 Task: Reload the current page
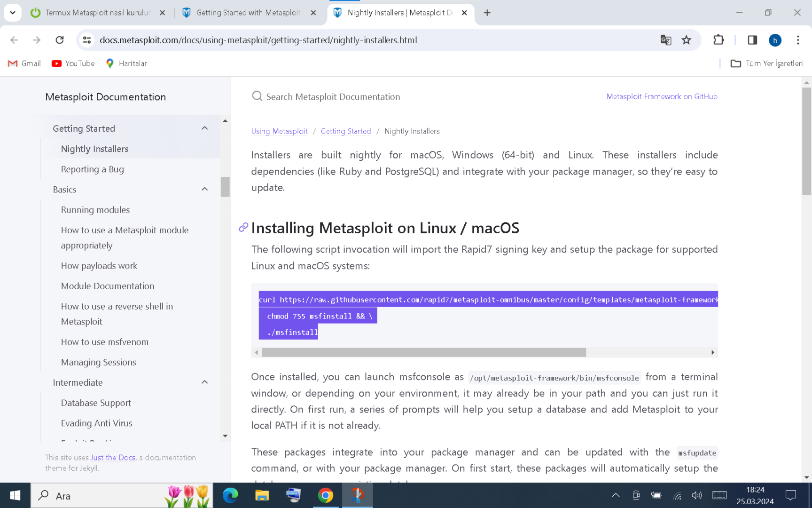(x=60, y=40)
